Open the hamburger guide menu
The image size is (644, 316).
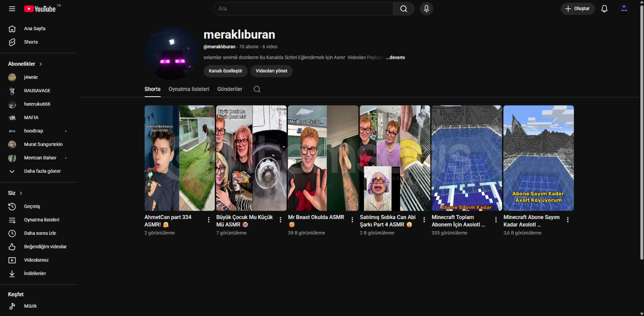pyautogui.click(x=12, y=8)
